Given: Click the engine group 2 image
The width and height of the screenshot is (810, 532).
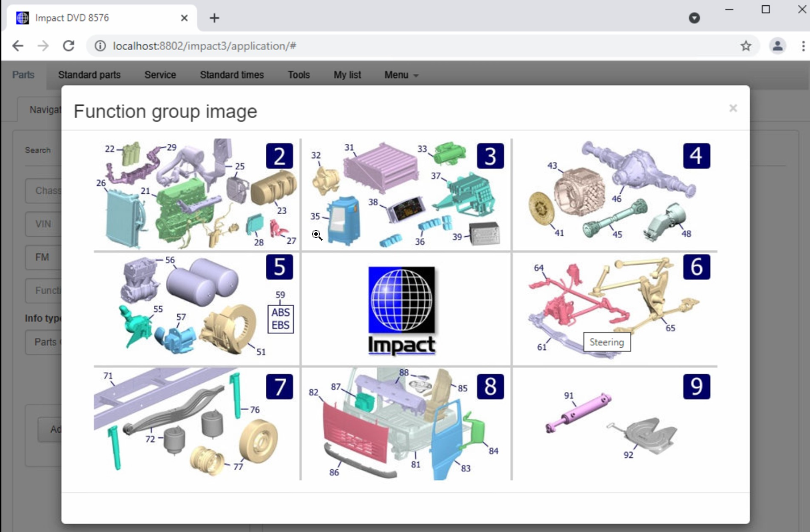Looking at the screenshot, I should (x=197, y=194).
